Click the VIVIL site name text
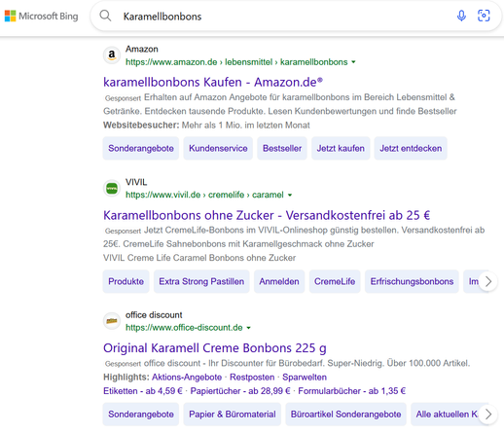The image size is (504, 433). 136,182
